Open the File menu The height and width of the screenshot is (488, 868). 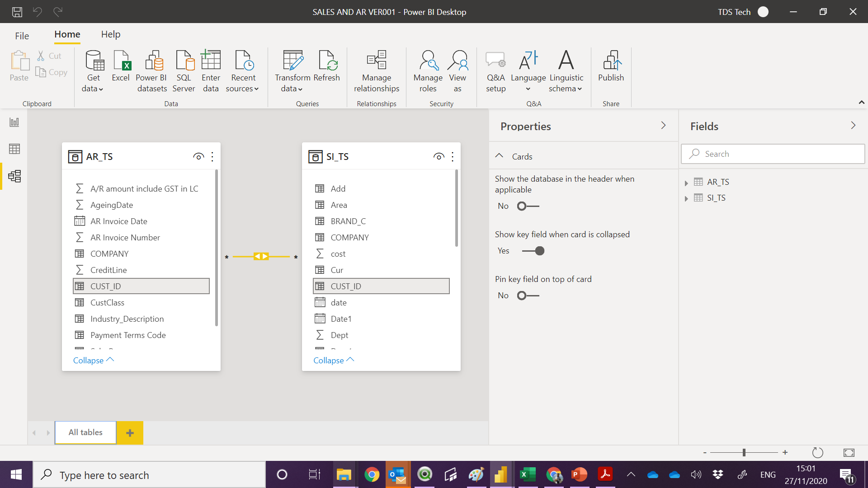(x=22, y=36)
